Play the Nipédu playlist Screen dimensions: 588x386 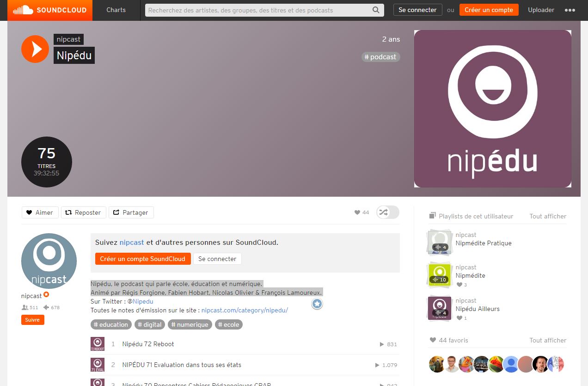(35, 49)
